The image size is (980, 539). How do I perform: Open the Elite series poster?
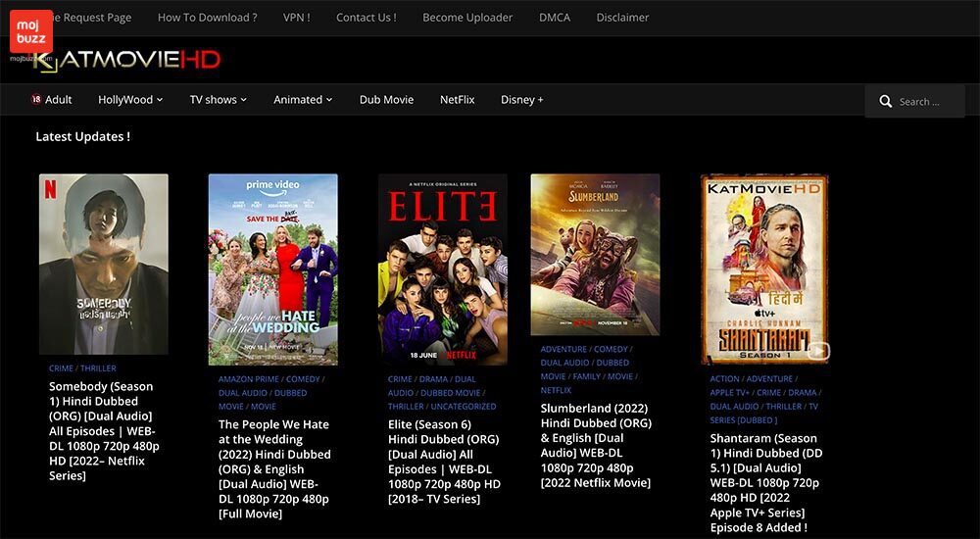tap(443, 269)
